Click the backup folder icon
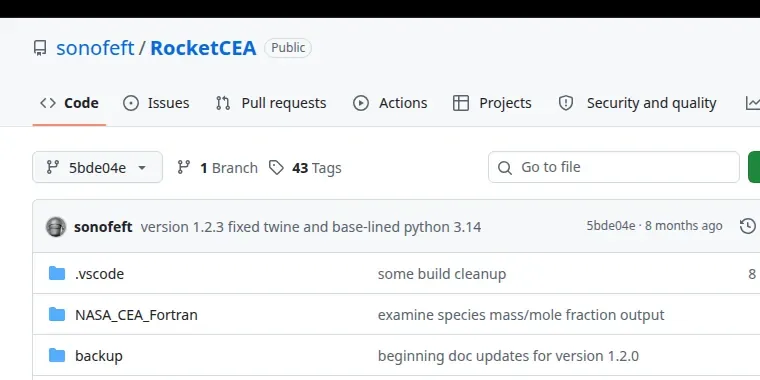 [57, 356]
